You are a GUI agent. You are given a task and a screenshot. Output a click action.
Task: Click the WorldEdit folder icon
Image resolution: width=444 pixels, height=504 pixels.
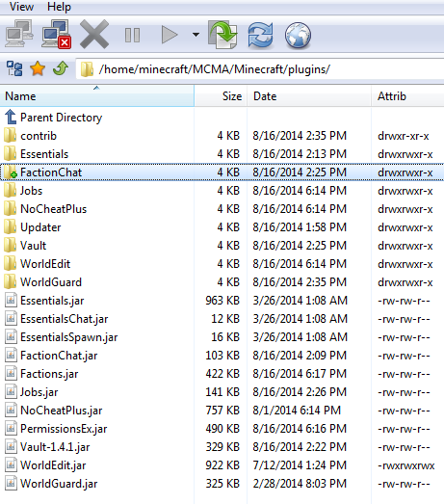pos(11,264)
